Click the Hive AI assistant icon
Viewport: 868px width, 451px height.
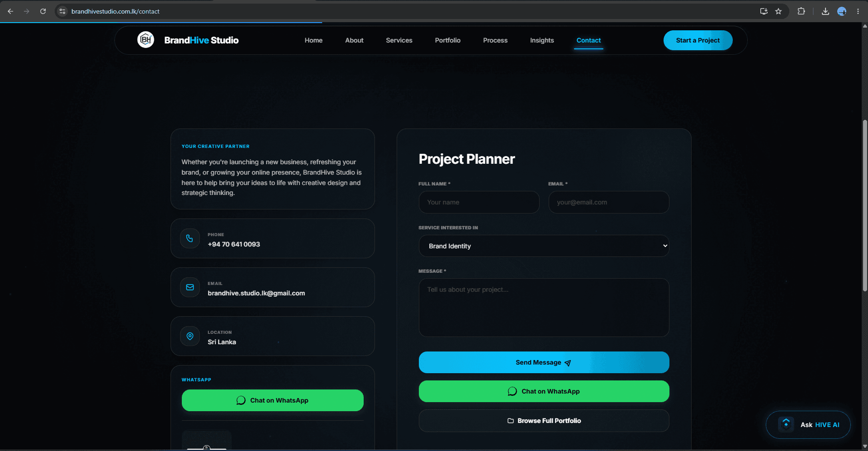[786, 424]
